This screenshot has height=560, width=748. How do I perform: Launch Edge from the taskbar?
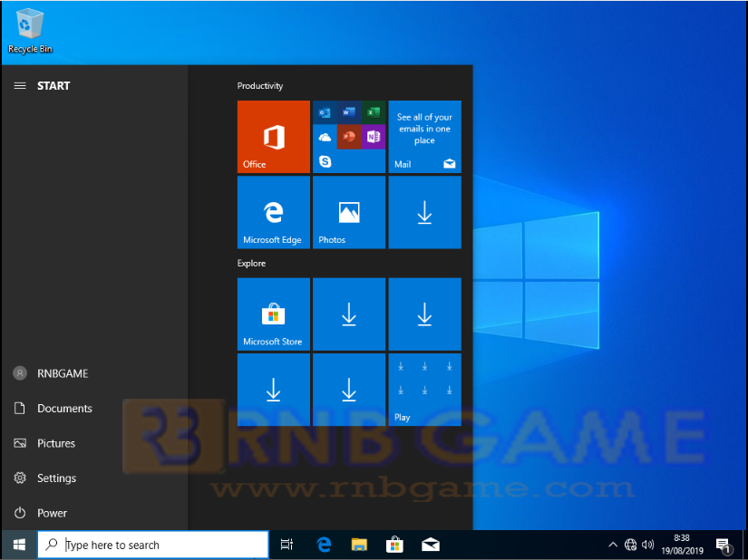(324, 545)
